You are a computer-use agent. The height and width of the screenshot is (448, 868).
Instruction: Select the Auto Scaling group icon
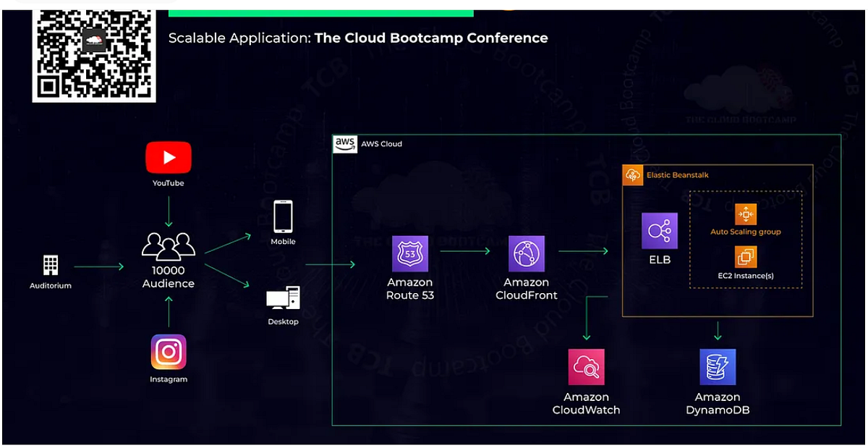pos(745,215)
